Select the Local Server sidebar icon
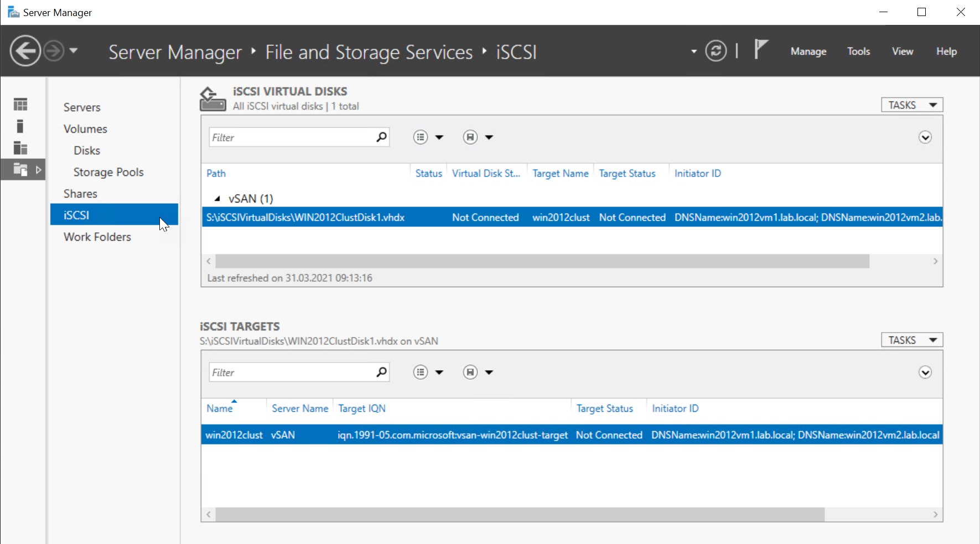Image resolution: width=980 pixels, height=544 pixels. click(20, 126)
